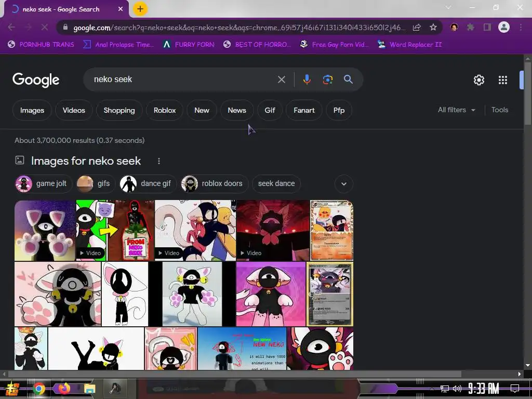Click the share page icon in address bar

pyautogui.click(x=417, y=27)
